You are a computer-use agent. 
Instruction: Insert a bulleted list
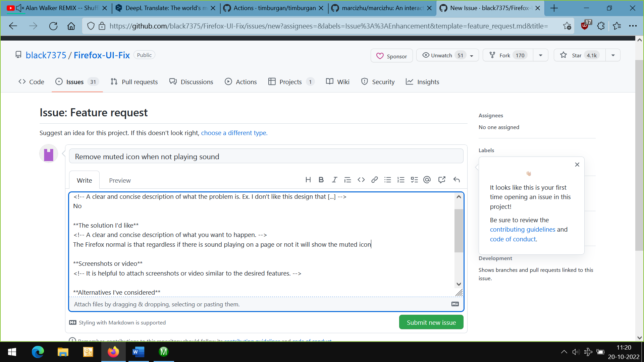388,180
